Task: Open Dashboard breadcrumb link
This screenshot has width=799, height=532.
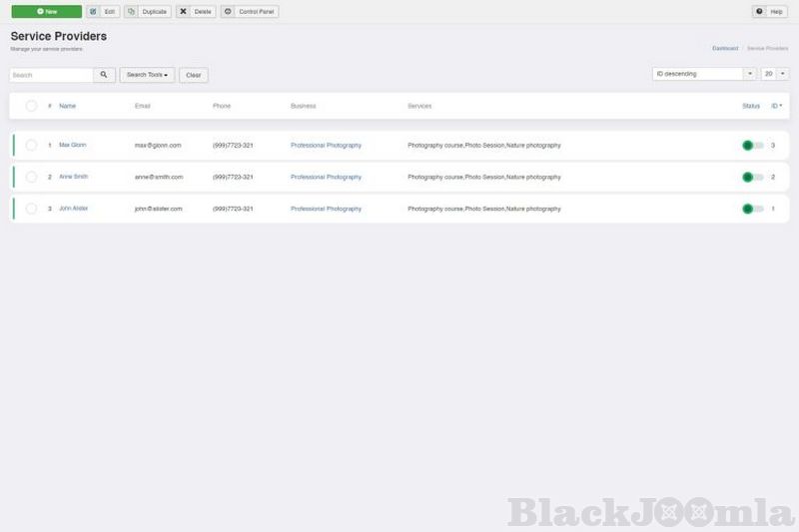Action: 725,48
